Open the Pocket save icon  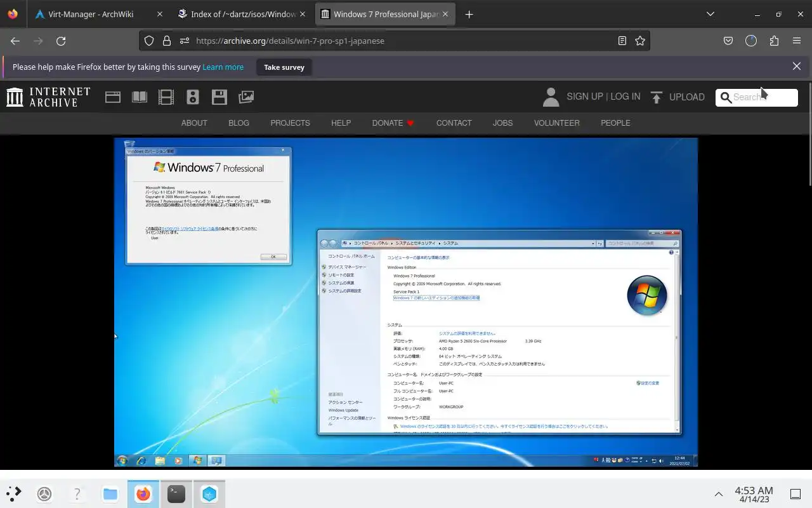tap(728, 41)
